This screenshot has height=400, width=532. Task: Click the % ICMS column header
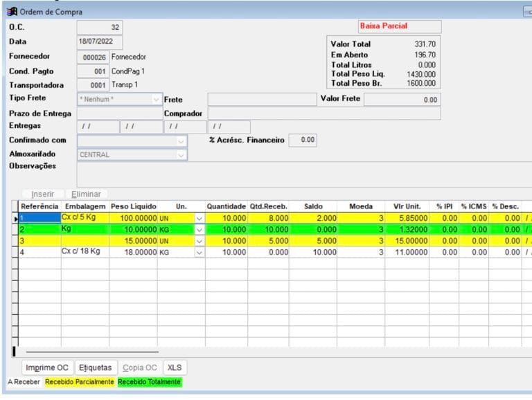(474, 206)
